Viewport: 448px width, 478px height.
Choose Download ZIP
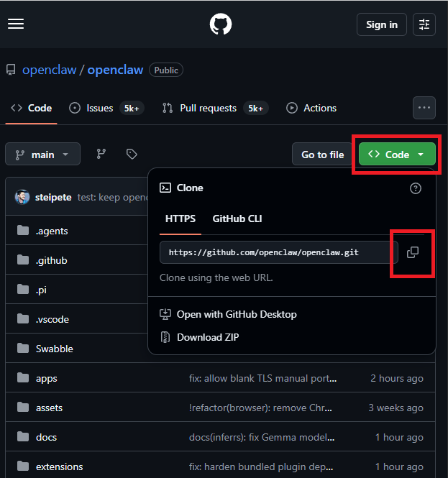(x=199, y=337)
